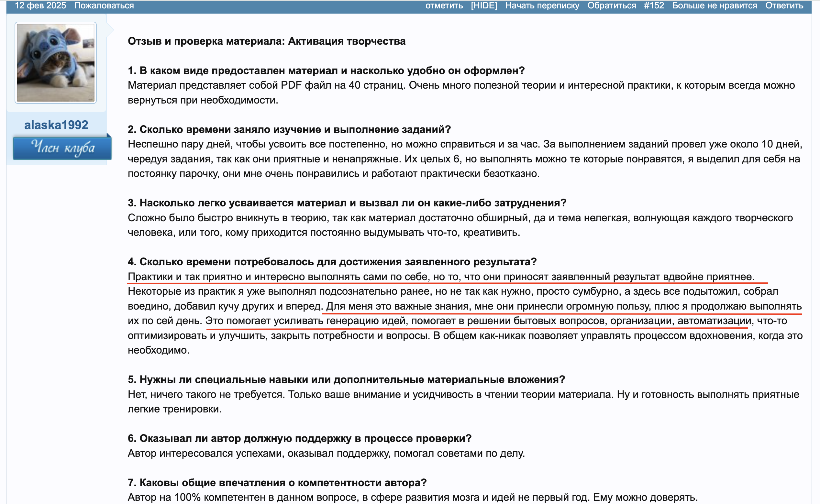Viewport: 820px width, 504px height.
Task: Click the question 2 heading about time spent
Action: tap(289, 129)
